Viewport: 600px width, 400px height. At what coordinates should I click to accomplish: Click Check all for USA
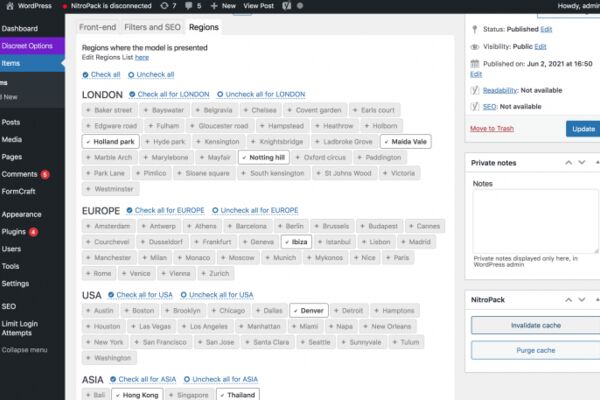pos(140,295)
